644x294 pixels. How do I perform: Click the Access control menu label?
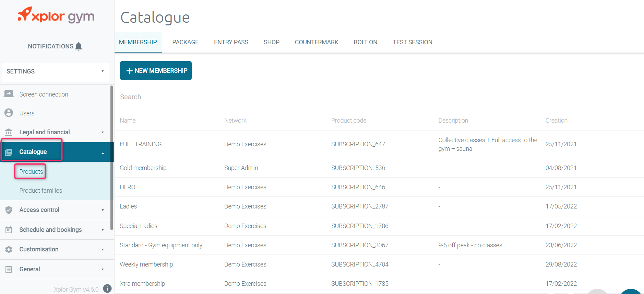pyautogui.click(x=39, y=210)
